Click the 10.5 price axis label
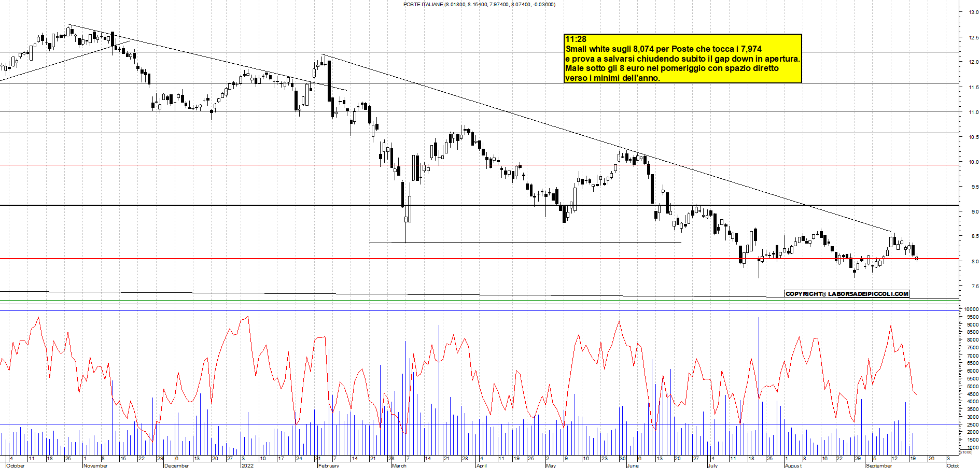 [x=974, y=137]
